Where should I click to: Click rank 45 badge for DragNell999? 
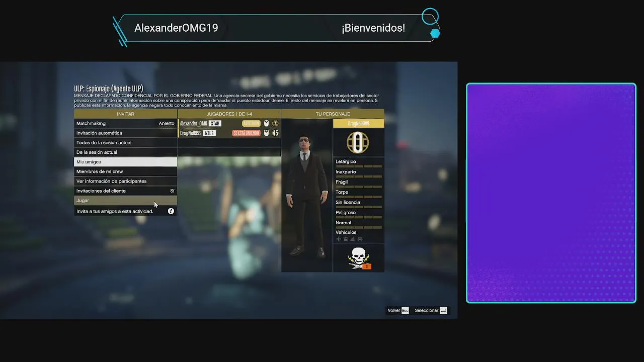[x=275, y=133]
